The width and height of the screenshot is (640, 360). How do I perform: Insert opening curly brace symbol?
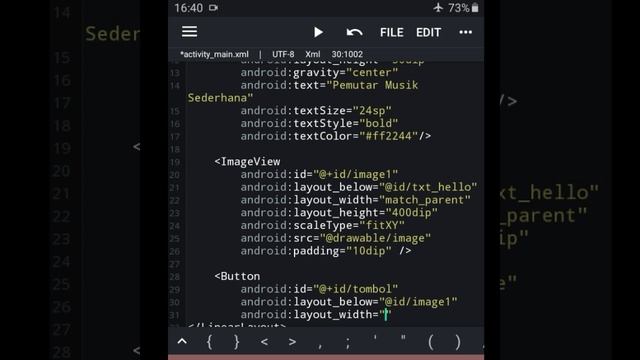209,342
